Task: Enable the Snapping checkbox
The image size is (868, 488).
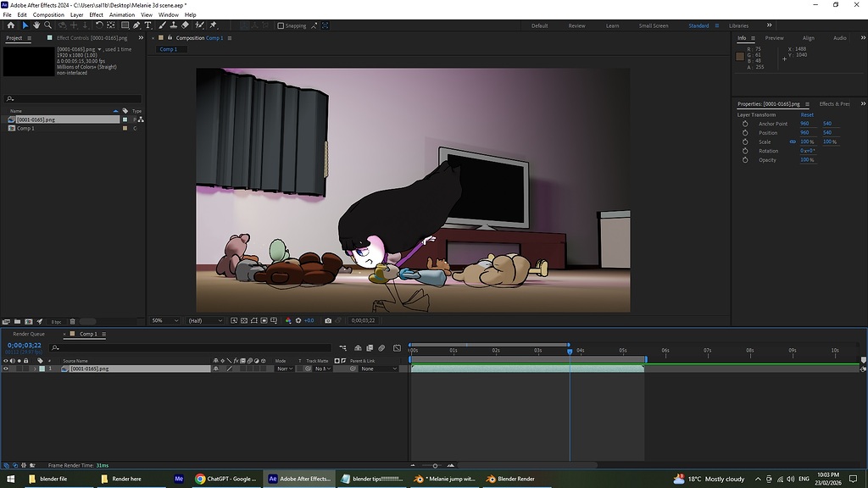Action: [281, 25]
